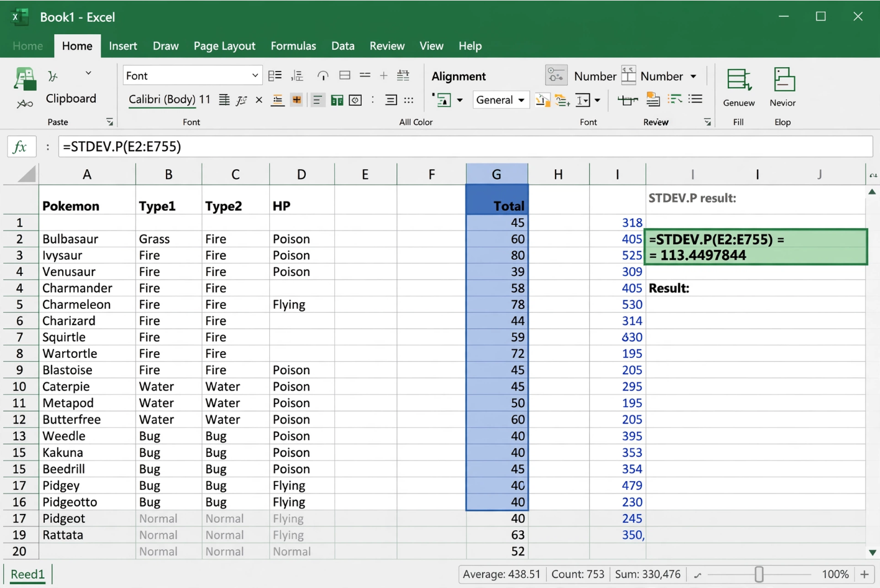Click the orange document stack icon
The width and height of the screenshot is (880, 588).
pos(653,99)
